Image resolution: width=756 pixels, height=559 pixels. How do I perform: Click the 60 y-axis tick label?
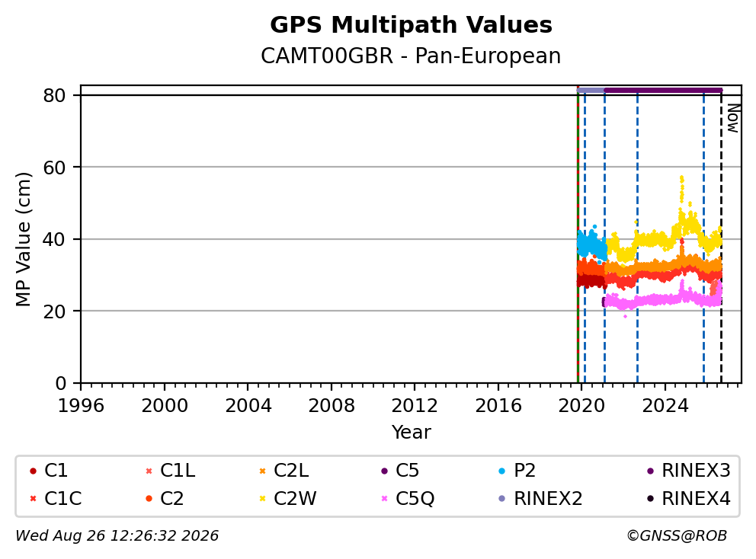coord(54,168)
